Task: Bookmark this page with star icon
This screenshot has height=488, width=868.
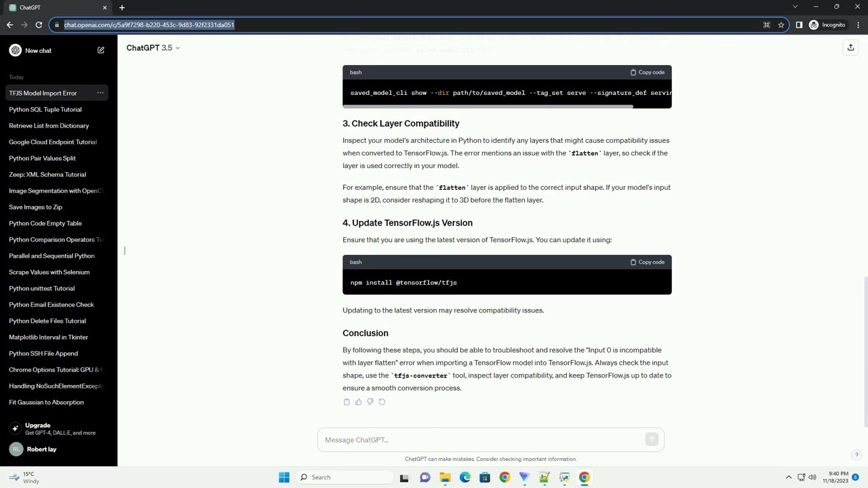Action: [x=781, y=25]
